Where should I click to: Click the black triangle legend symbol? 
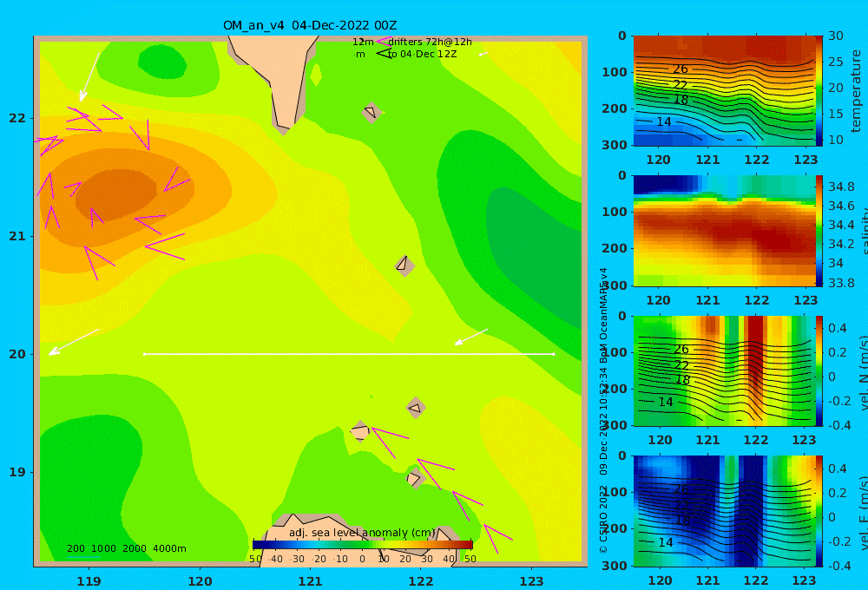384,53
